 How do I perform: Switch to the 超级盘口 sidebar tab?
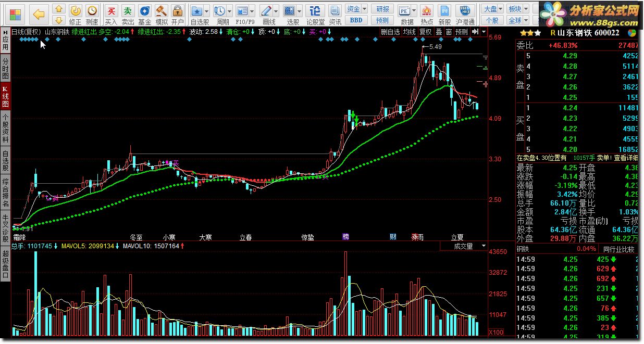[5, 265]
